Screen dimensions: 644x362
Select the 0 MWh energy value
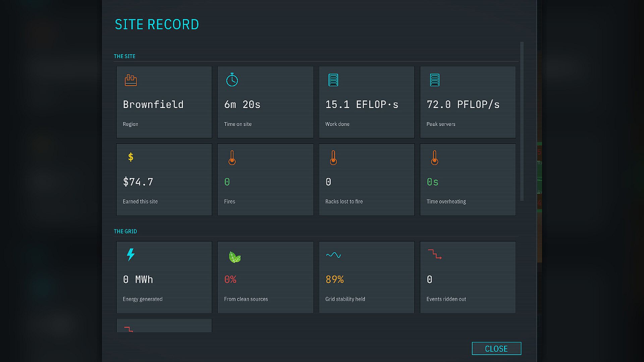pyautogui.click(x=138, y=280)
